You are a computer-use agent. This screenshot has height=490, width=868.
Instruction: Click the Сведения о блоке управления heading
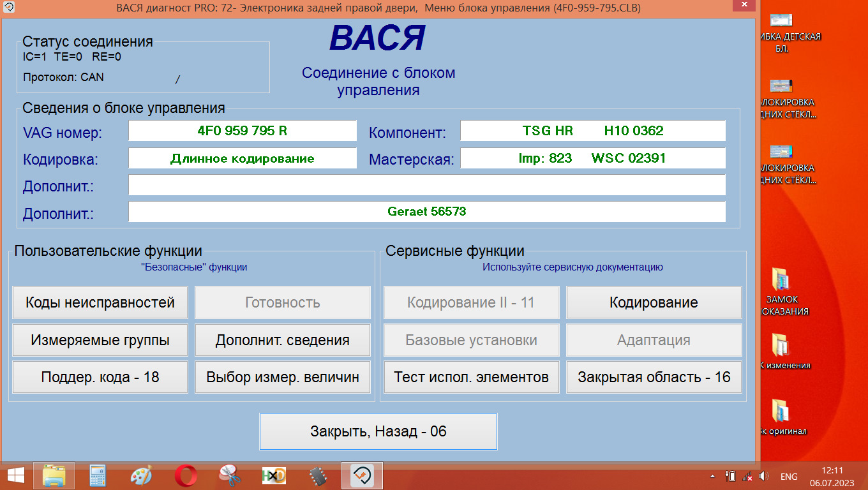(x=124, y=108)
